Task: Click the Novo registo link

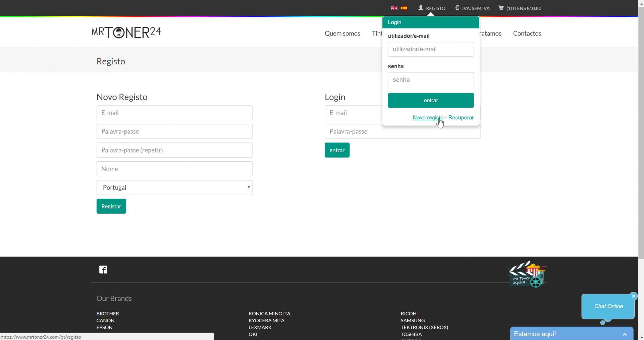Action: click(428, 117)
